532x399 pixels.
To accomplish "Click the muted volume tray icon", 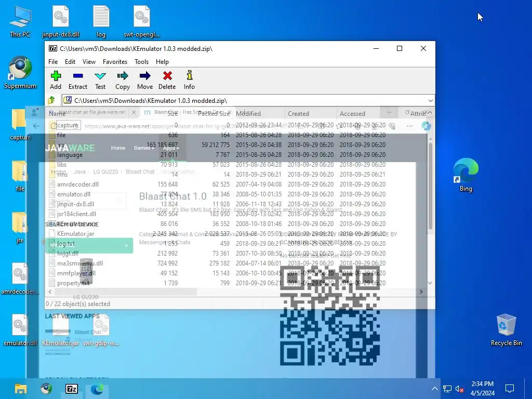I will [459, 389].
